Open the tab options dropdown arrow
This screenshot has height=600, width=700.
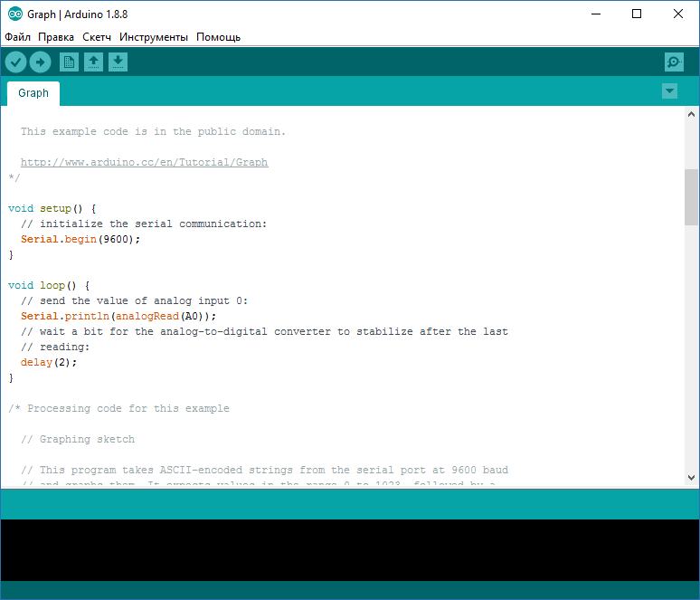tap(669, 91)
